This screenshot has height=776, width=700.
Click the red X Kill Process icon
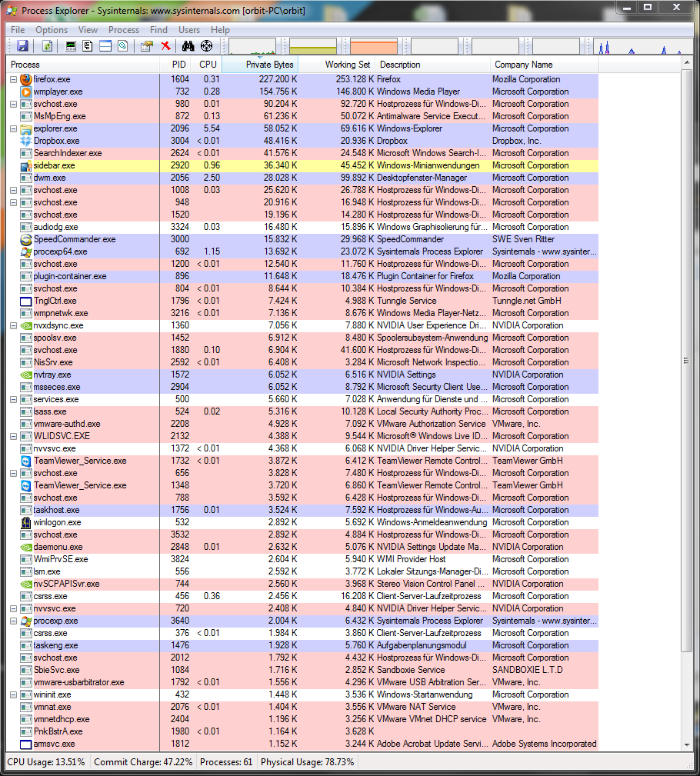(166, 46)
